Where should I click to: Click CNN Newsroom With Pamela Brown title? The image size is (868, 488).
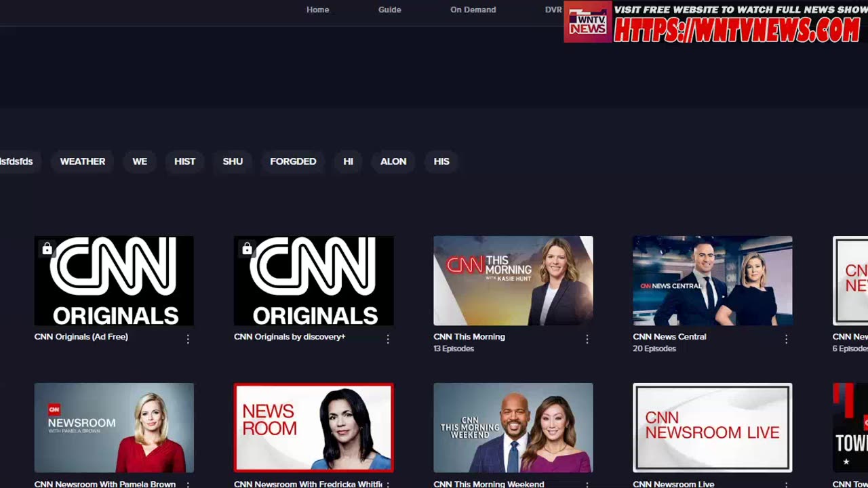105,484
